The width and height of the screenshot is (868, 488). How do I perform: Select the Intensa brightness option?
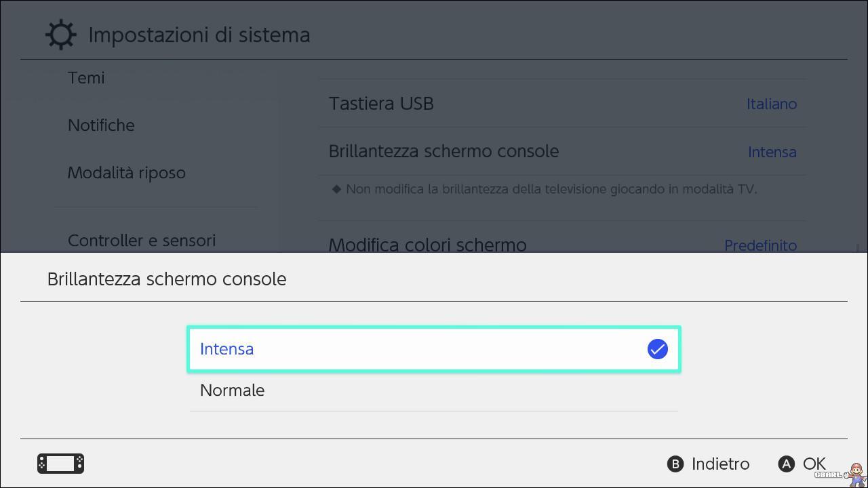coord(434,349)
